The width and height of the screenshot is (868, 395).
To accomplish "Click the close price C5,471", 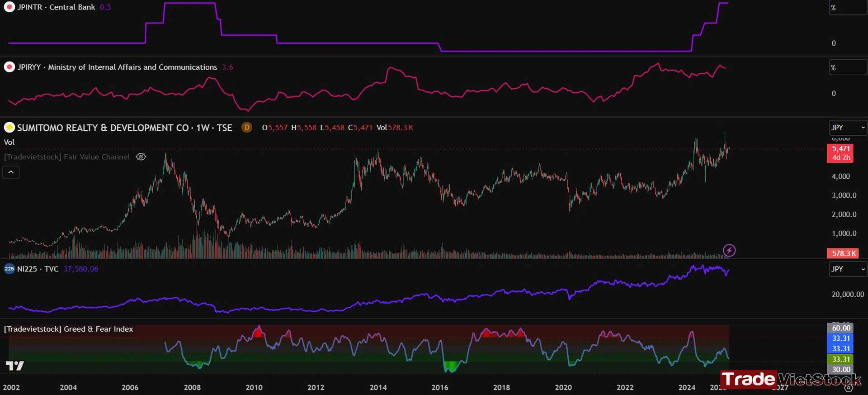I will pyautogui.click(x=360, y=128).
